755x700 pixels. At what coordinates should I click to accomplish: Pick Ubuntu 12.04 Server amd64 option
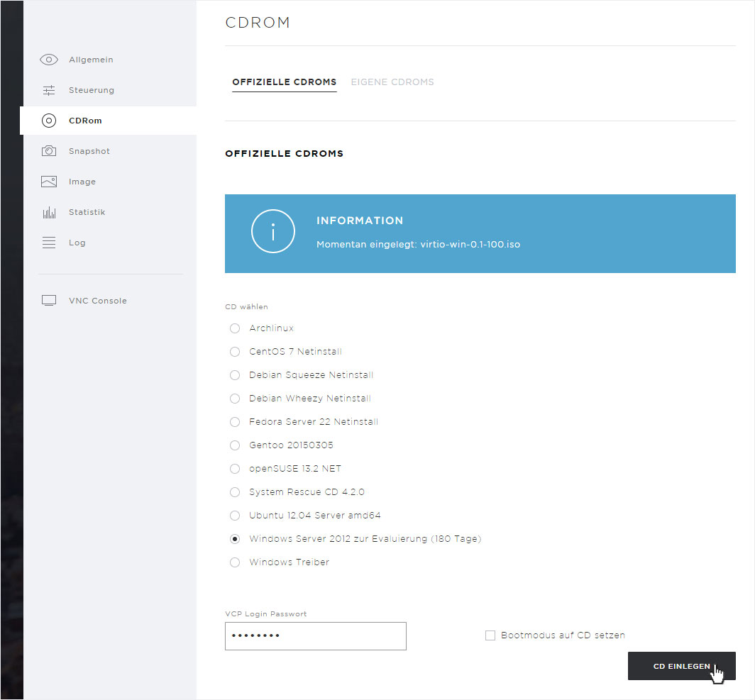point(235,516)
